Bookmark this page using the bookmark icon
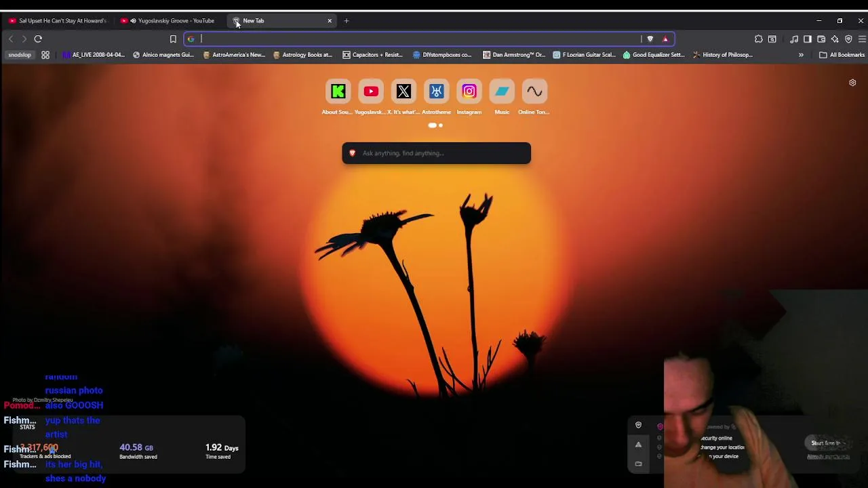 click(x=173, y=39)
